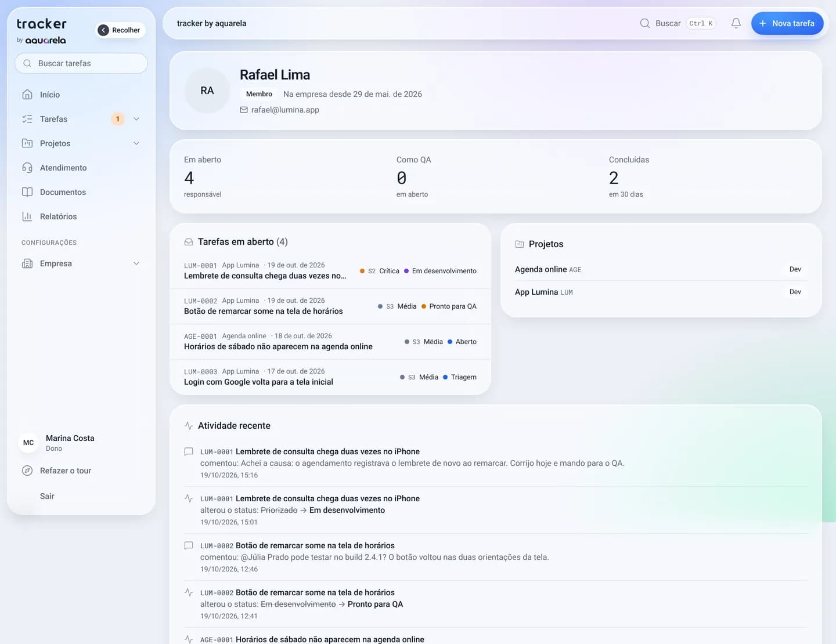Image resolution: width=836 pixels, height=644 pixels.
Task: Open task LUM-0003 Login com Google
Action: click(x=330, y=377)
